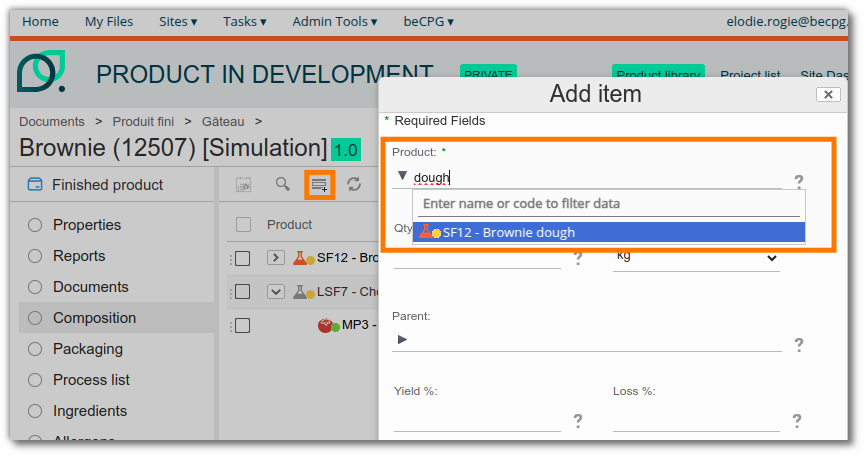The width and height of the screenshot is (864, 456).
Task: Open My Files from top menu
Action: [109, 21]
